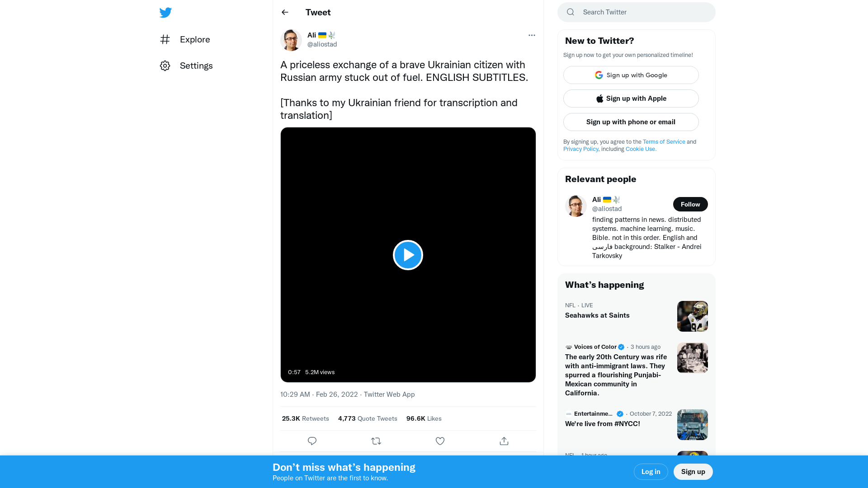Open Ali's display name in Relevant people
This screenshot has height=488, width=868.
tap(606, 200)
